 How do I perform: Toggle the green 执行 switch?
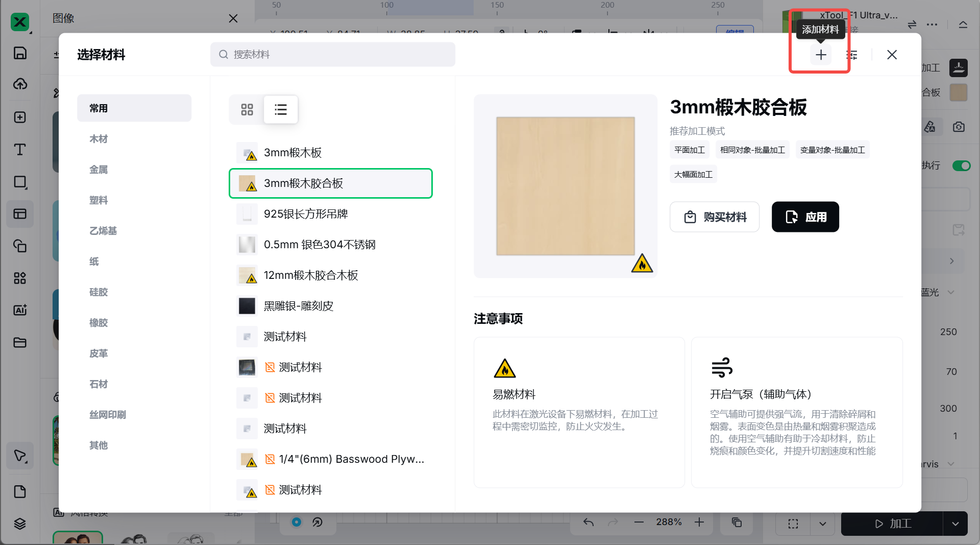coord(961,165)
